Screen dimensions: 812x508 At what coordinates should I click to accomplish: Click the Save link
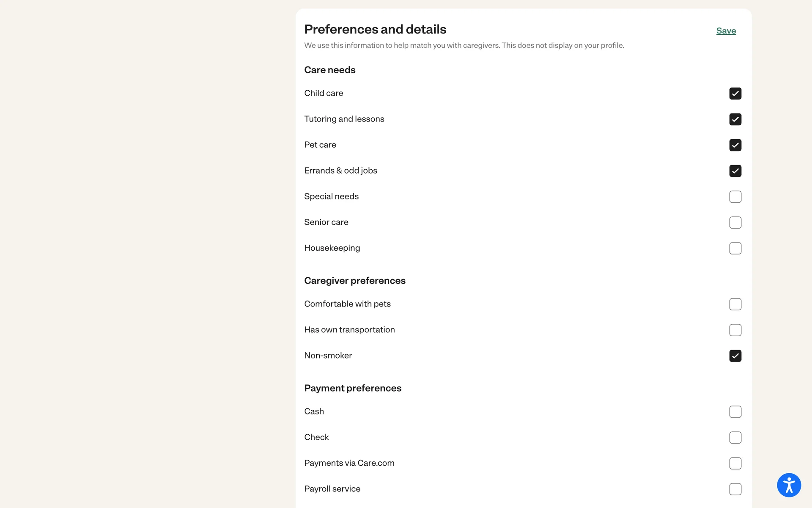[x=726, y=31]
